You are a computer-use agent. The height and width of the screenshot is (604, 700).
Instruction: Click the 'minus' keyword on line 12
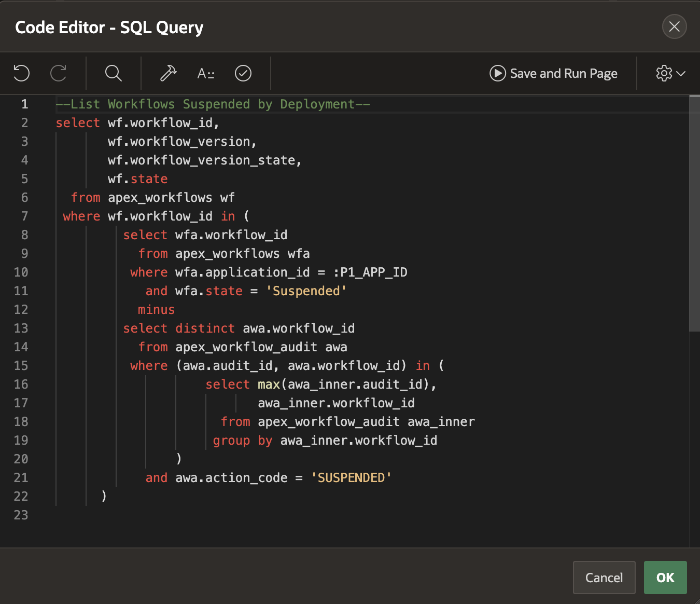[156, 310]
